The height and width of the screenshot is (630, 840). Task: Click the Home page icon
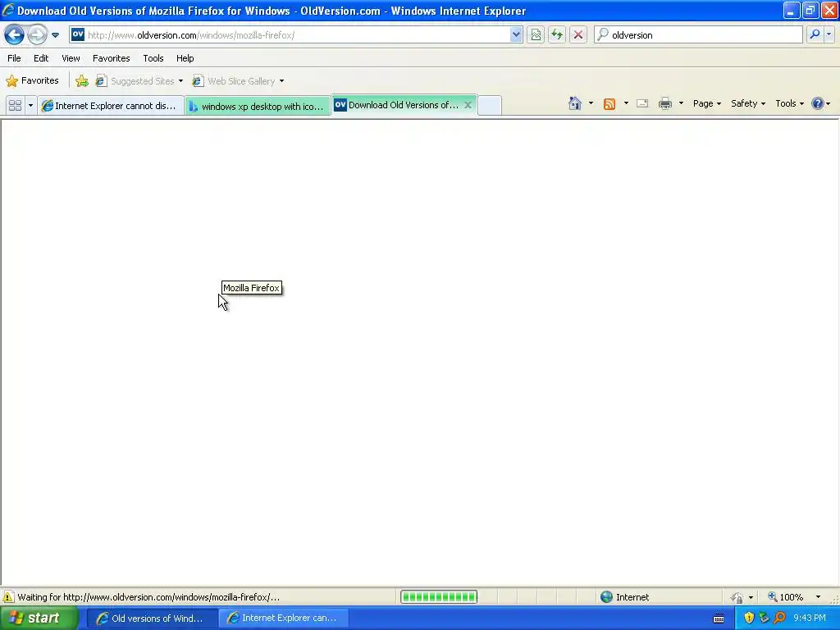click(x=575, y=103)
